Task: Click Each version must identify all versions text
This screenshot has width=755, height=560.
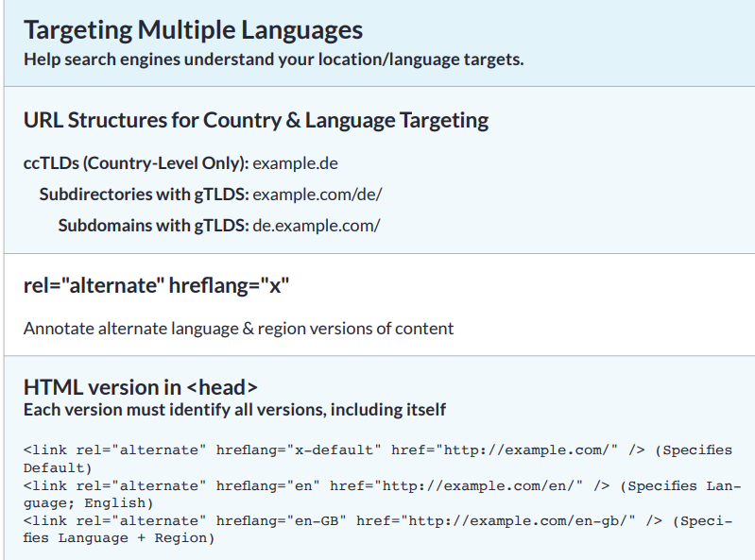Action: pos(234,410)
